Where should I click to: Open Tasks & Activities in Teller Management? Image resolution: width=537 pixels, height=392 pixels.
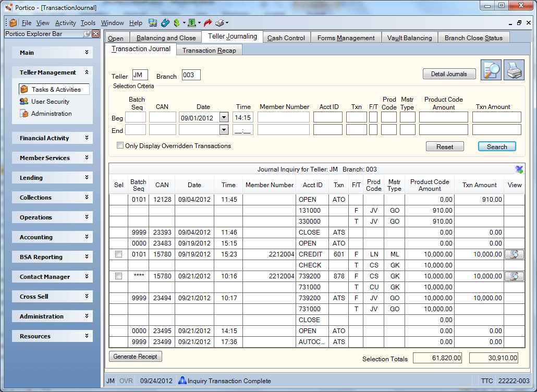pos(54,89)
